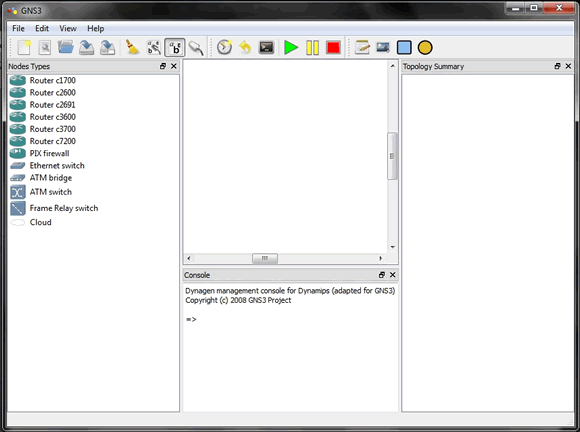Click the show interface names icon
Viewport: 580px width, 432px height.
coord(154,48)
